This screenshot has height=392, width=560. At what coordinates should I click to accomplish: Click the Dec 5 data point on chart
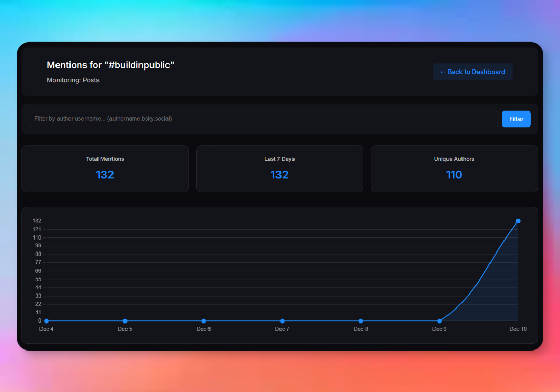pyautogui.click(x=125, y=321)
